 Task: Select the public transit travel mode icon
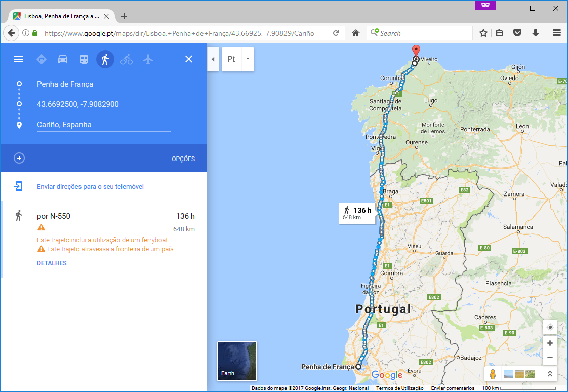84,59
